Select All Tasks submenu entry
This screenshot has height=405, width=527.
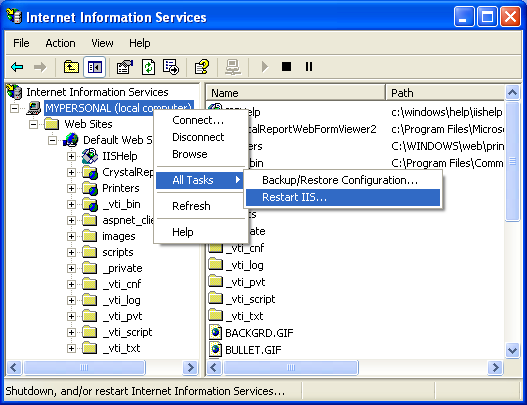click(200, 180)
